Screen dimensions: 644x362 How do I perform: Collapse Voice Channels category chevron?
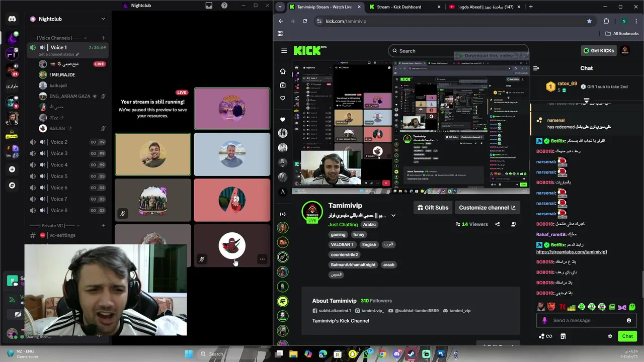click(85, 38)
